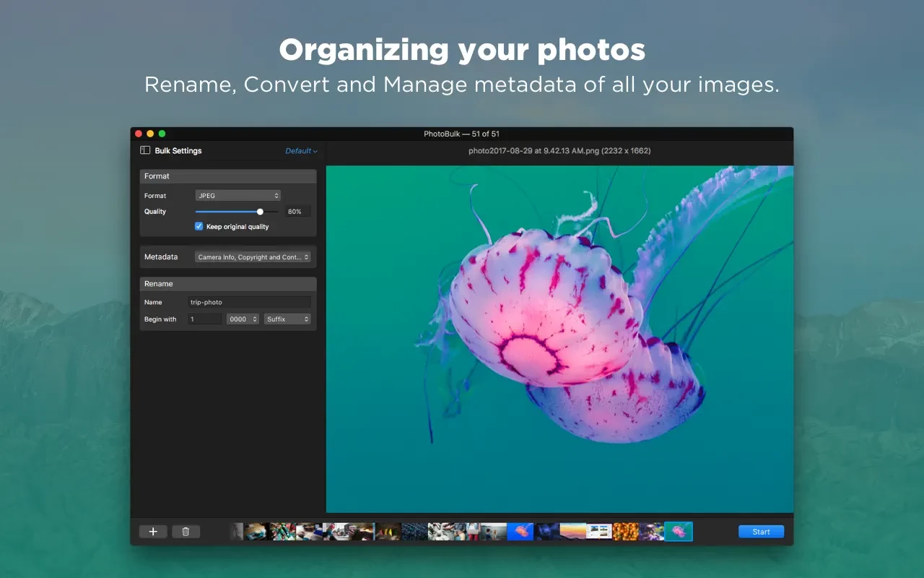
Task: Open the Default preset menu
Action: (x=301, y=151)
